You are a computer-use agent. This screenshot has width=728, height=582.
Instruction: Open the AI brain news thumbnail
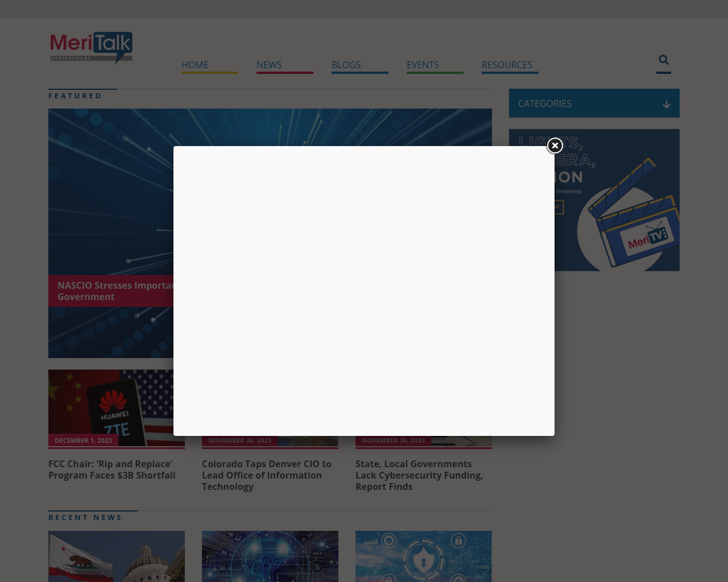[270, 556]
